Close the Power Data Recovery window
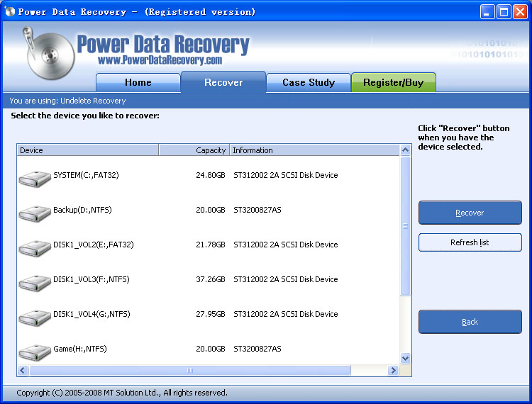532x404 pixels. pyautogui.click(x=520, y=12)
